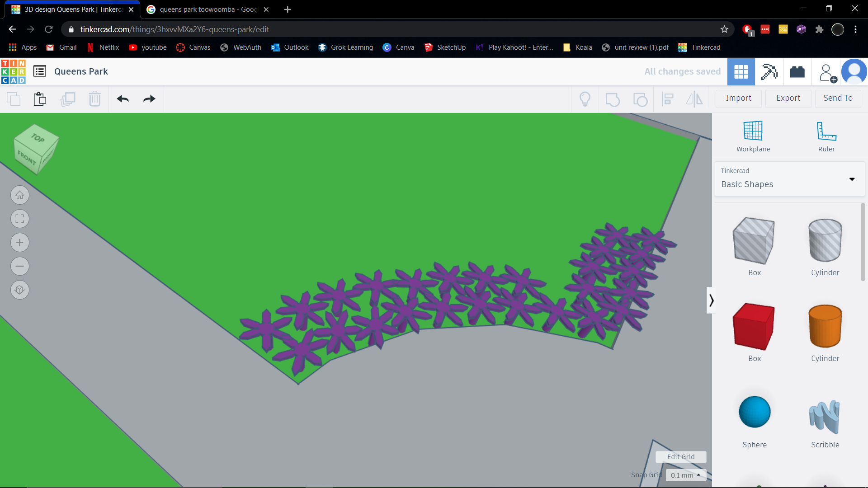Click the Paste toolbar icon
This screenshot has width=868, height=488.
[40, 99]
